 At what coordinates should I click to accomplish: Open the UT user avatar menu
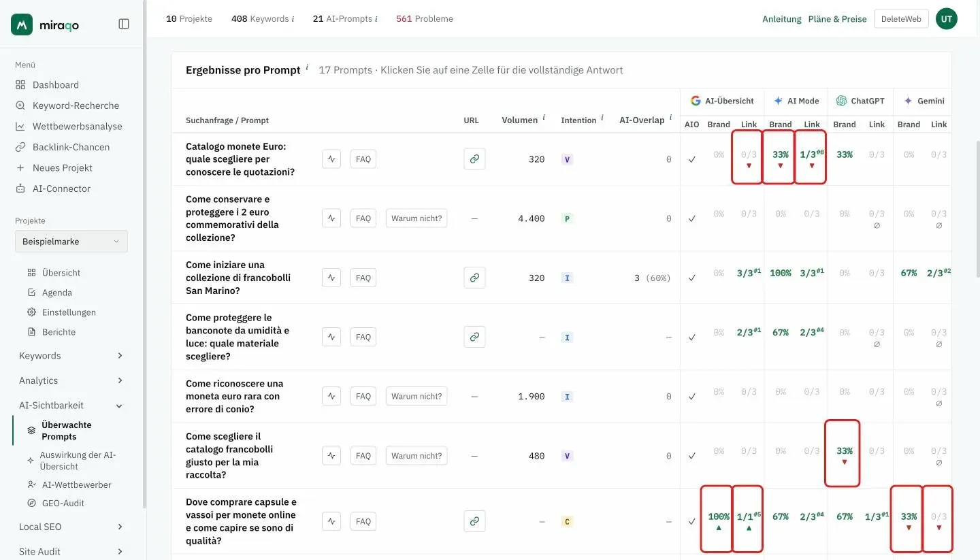click(x=947, y=19)
